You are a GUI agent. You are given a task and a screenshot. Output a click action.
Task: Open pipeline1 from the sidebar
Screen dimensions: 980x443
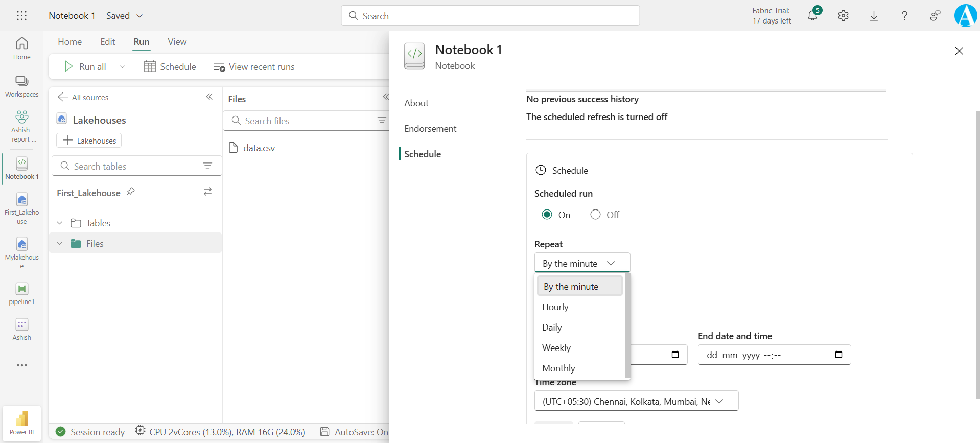click(21, 294)
